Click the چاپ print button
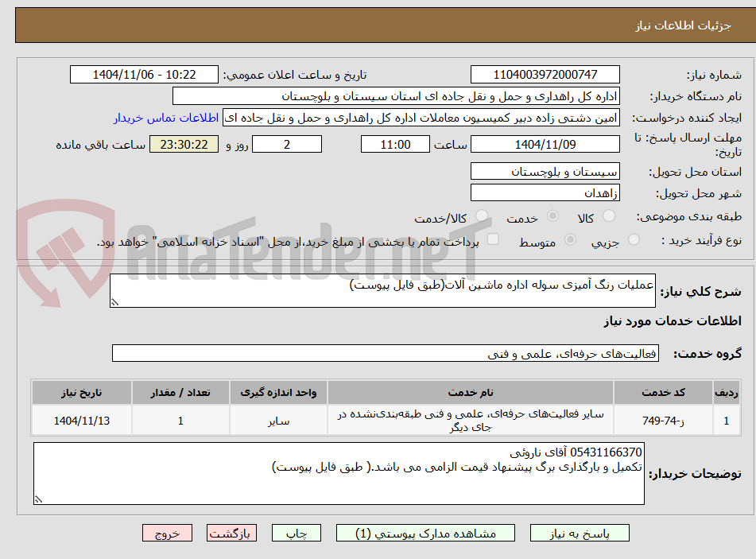 tap(297, 533)
